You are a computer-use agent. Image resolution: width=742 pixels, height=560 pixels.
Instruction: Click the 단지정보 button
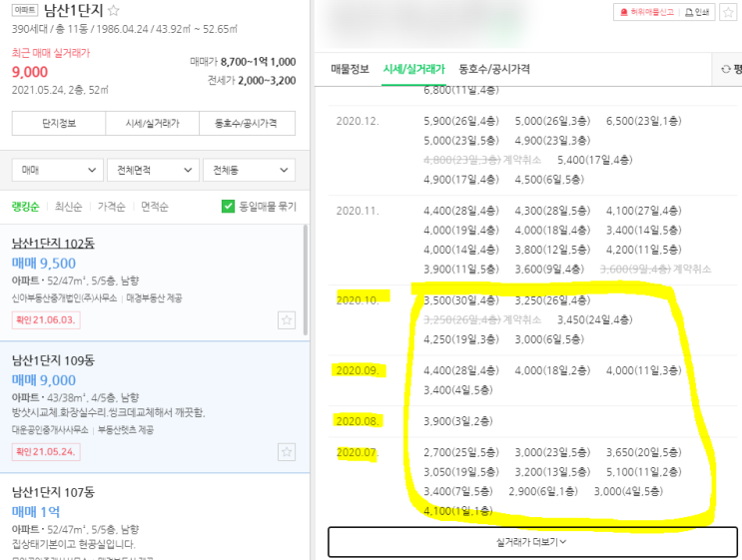point(59,124)
